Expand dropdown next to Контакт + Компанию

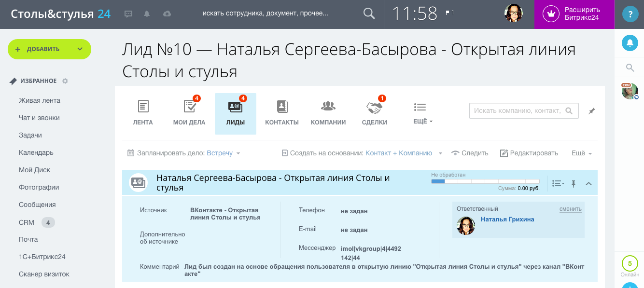click(440, 153)
